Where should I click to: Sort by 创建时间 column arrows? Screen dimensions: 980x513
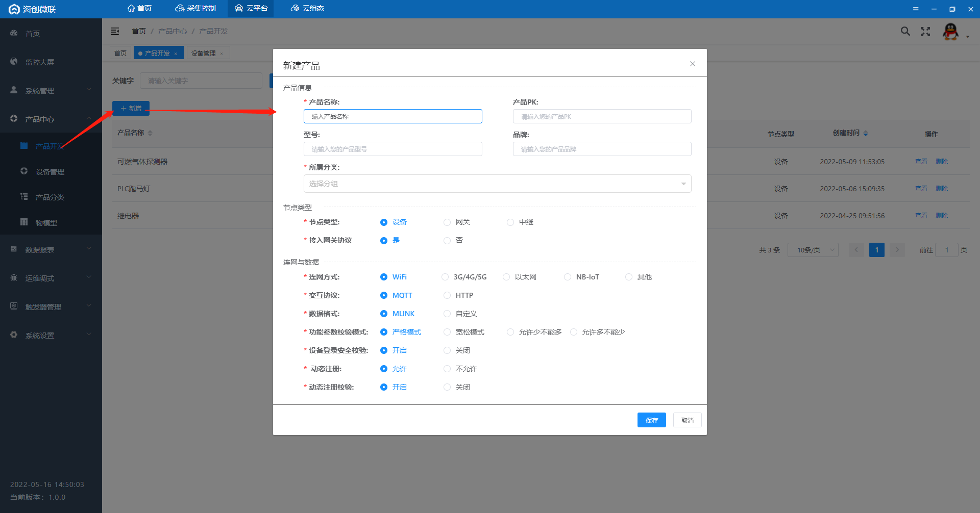coord(866,133)
